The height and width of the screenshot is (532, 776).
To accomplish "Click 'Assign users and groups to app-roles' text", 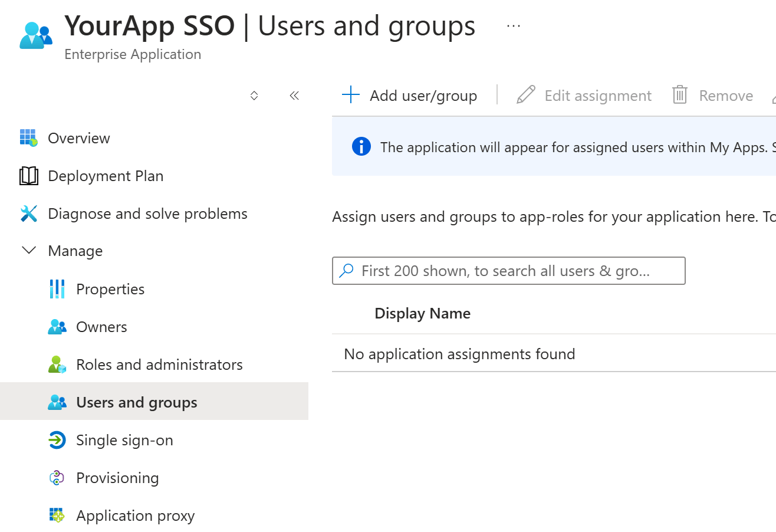I will [x=554, y=216].
